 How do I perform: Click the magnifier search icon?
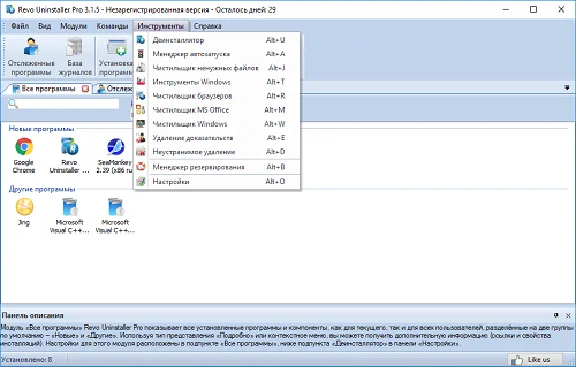pos(13,104)
